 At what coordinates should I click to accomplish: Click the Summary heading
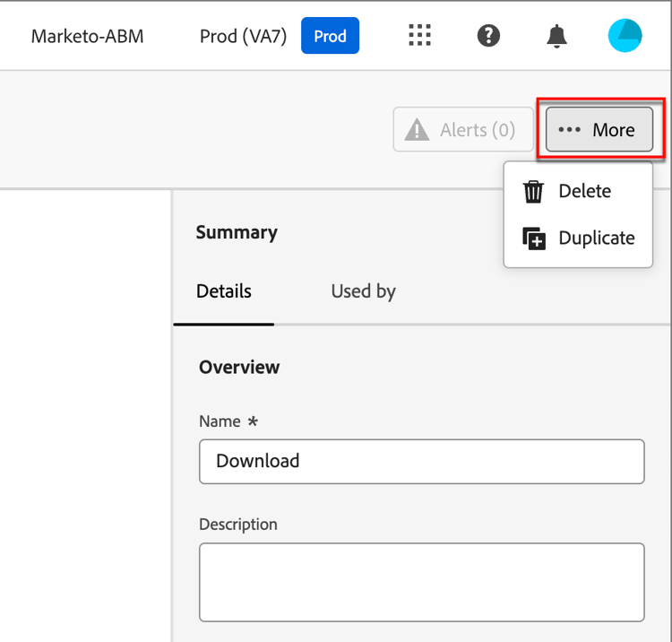pos(237,232)
